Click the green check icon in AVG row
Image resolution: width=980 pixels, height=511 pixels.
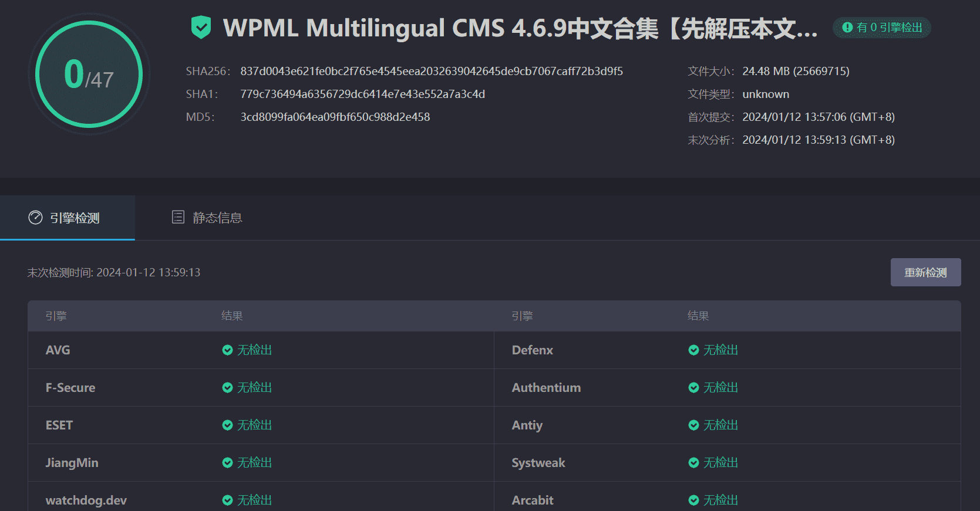227,350
